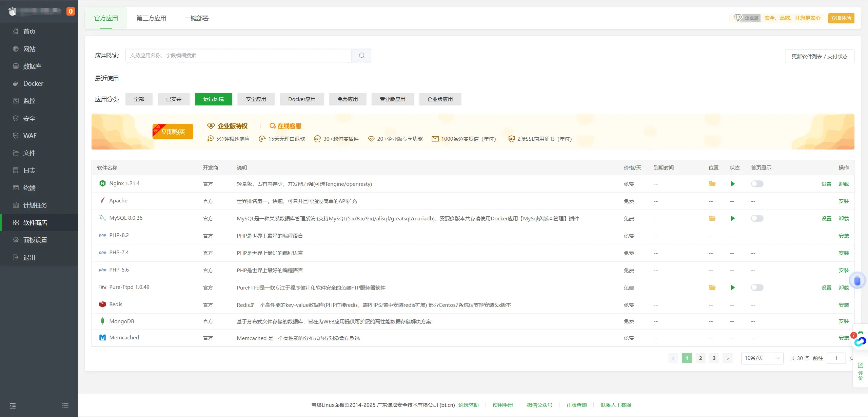The image size is (868, 417).
Task: Click 安装 for PHP-8.2
Action: pos(844,236)
